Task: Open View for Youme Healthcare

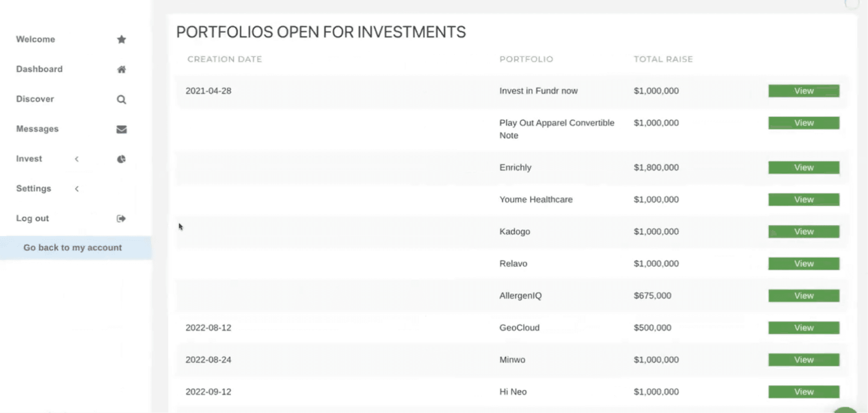Action: click(803, 199)
